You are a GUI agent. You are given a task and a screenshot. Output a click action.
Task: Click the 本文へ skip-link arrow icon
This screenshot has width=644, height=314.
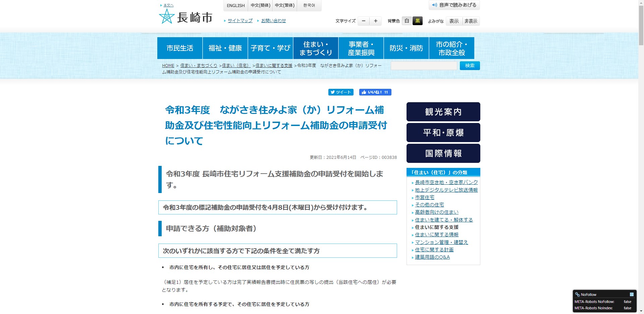coord(161,5)
